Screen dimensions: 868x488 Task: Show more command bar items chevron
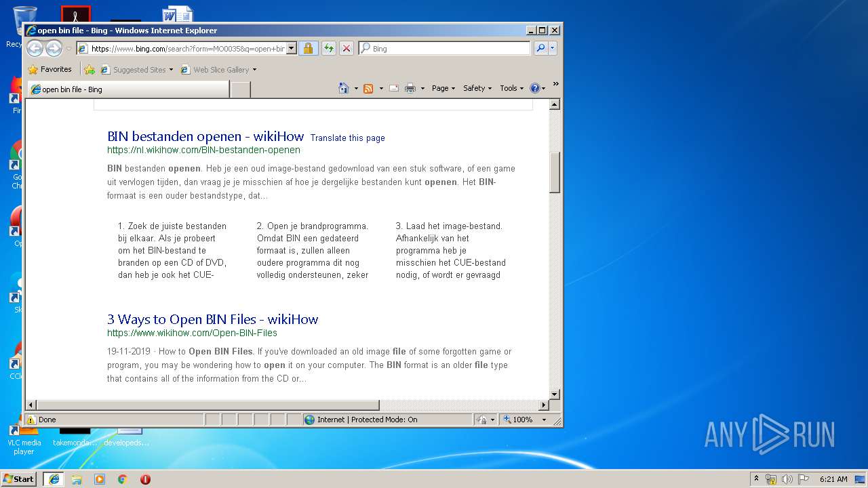pos(555,84)
